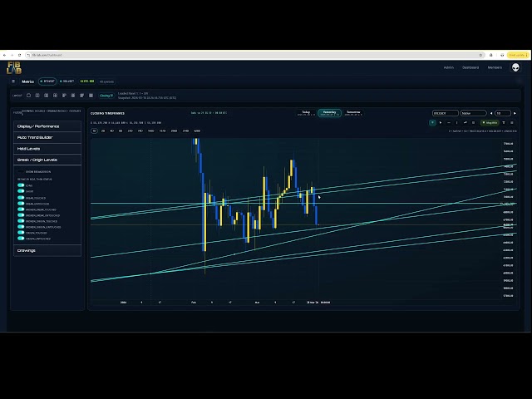Open the Members menu item
The height and width of the screenshot is (399, 532).
click(495, 67)
